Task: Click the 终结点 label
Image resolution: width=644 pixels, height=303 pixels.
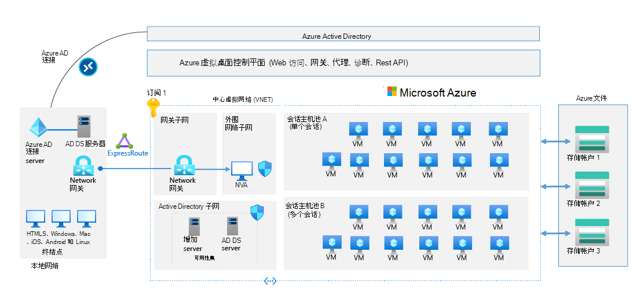Action: tap(52, 252)
